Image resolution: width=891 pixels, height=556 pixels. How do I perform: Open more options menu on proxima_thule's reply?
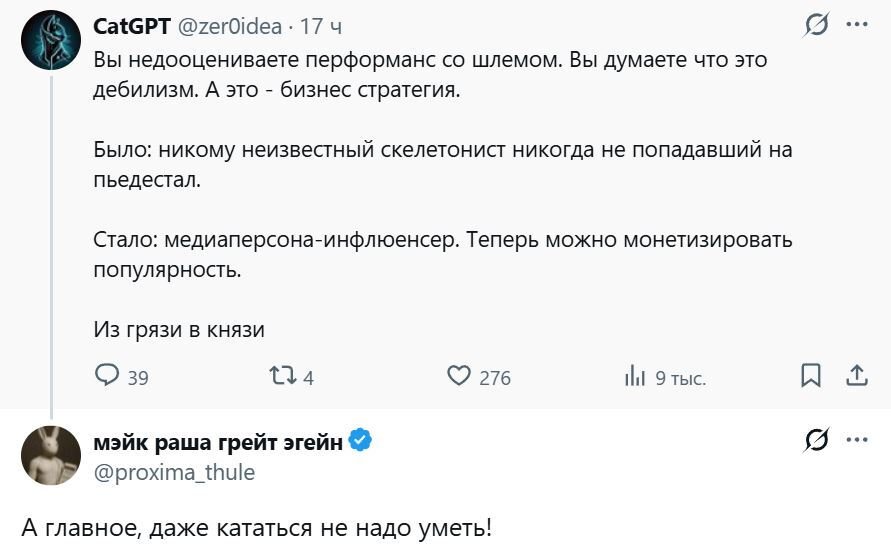tap(857, 441)
